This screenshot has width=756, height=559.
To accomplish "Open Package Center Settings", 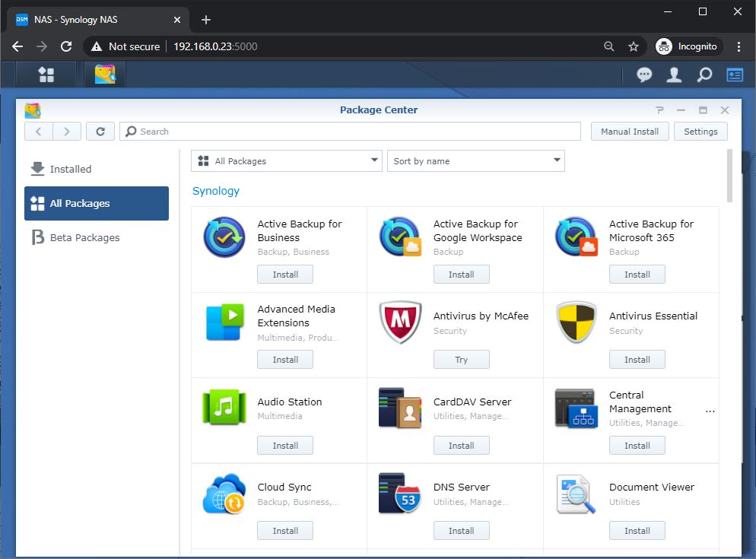I will 700,131.
